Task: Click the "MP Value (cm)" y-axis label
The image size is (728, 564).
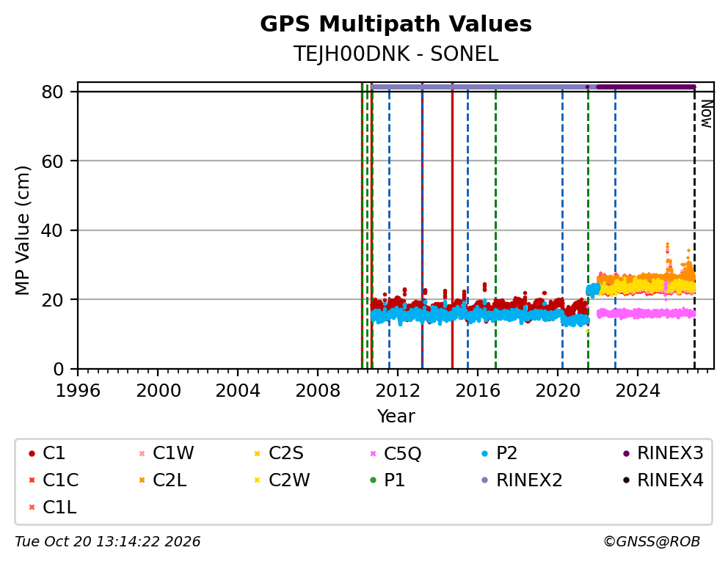Action: [x=22, y=230]
